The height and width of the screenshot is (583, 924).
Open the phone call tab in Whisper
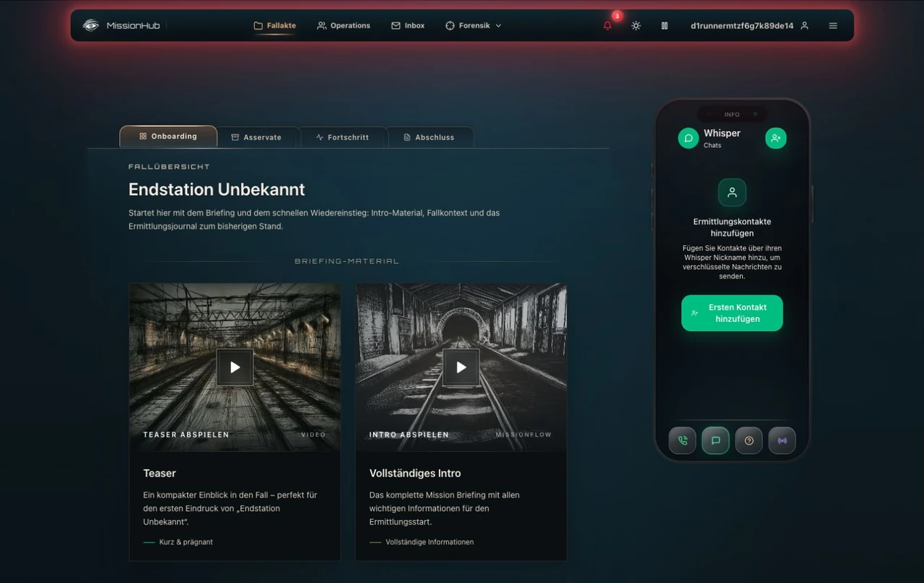pyautogui.click(x=682, y=440)
